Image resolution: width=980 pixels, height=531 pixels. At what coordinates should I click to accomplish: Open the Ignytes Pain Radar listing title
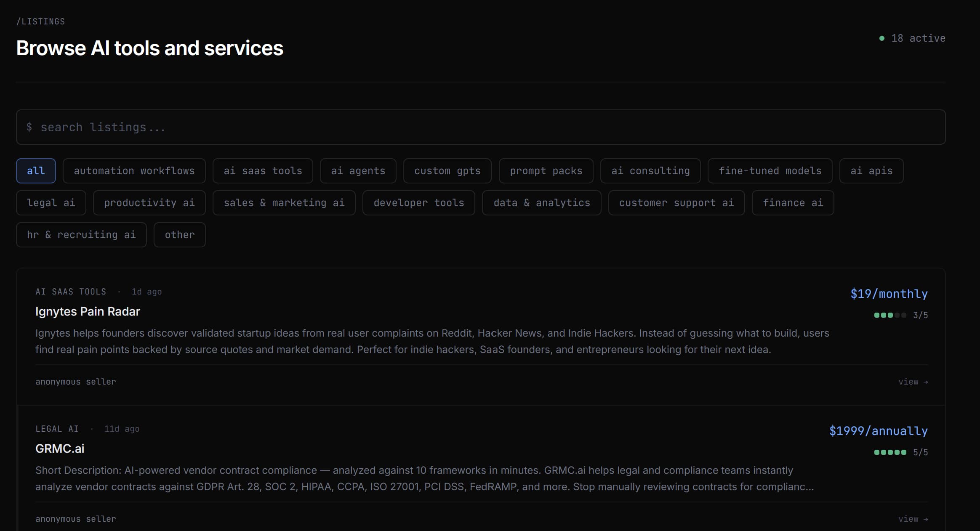pos(88,311)
